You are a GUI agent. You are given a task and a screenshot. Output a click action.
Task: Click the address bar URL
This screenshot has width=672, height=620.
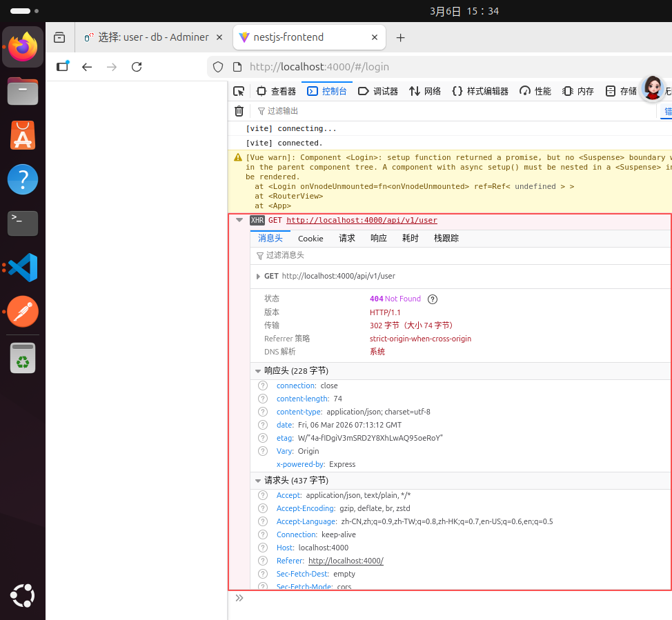tap(319, 67)
